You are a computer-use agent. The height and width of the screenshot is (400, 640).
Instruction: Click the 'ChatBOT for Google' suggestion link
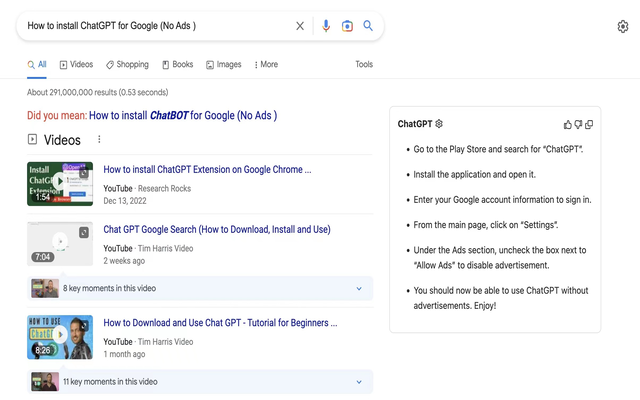183,116
